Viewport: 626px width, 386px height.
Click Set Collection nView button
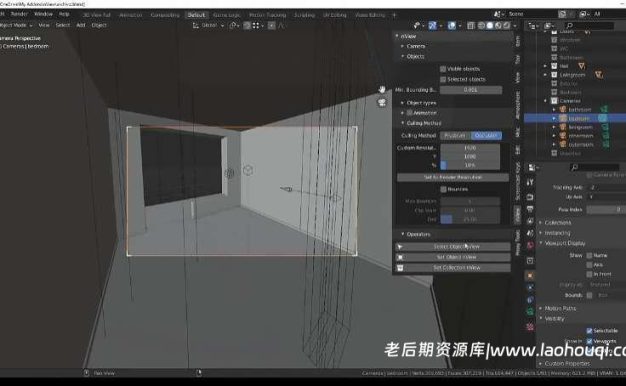[453, 267]
